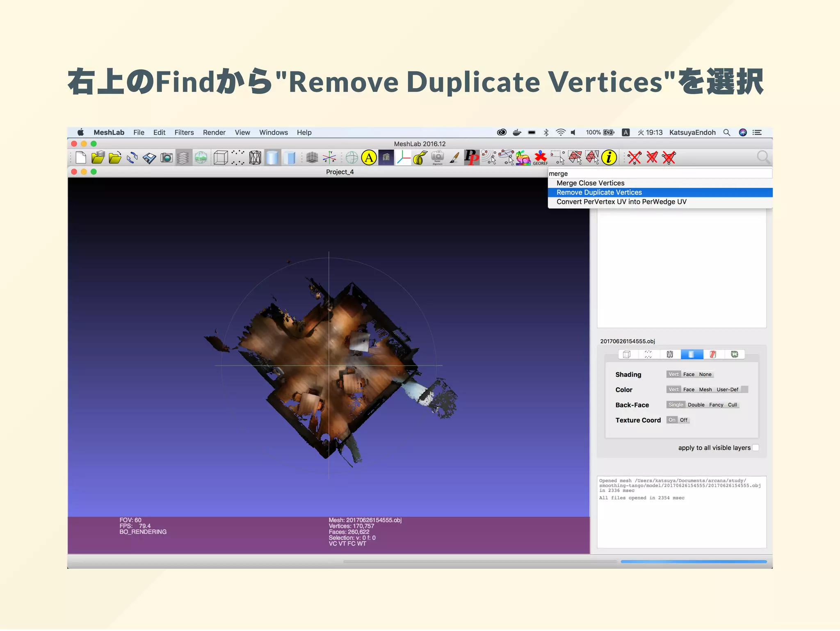This screenshot has width=840, height=631.
Task: Click the raster globe view icon
Action: [201, 158]
